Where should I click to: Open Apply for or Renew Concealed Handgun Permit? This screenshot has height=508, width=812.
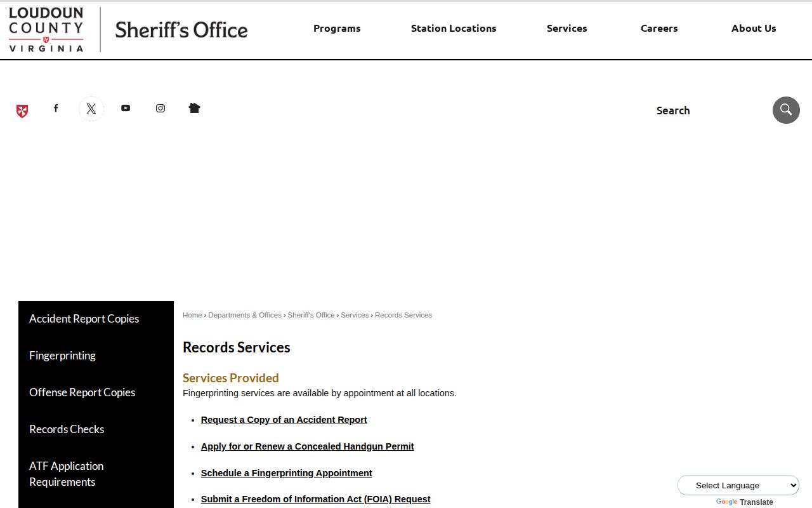tap(308, 446)
